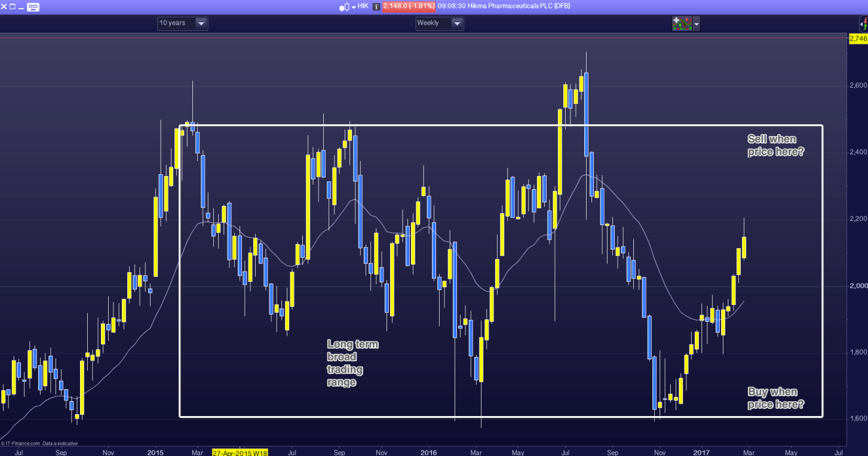The width and height of the screenshot is (868, 456).
Task: Click the 27-Apr-2015 W18 date marker
Action: click(x=240, y=452)
